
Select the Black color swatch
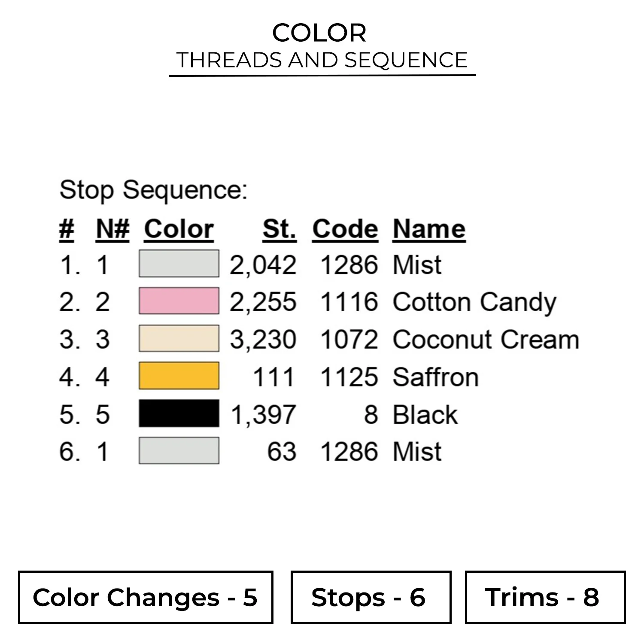[179, 413]
